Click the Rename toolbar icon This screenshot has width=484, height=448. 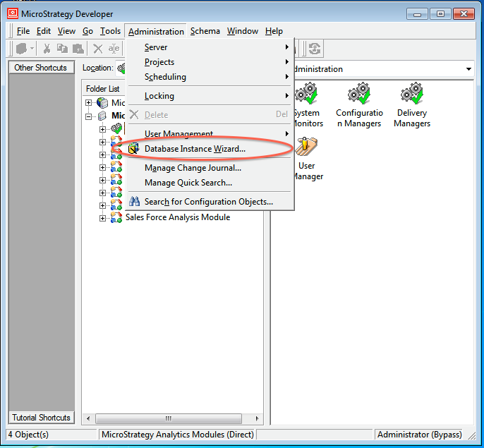click(113, 49)
